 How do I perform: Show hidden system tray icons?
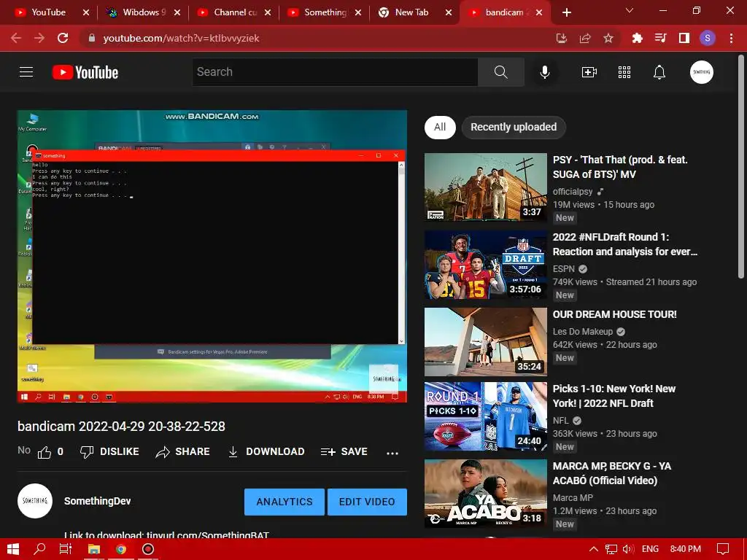click(x=594, y=549)
